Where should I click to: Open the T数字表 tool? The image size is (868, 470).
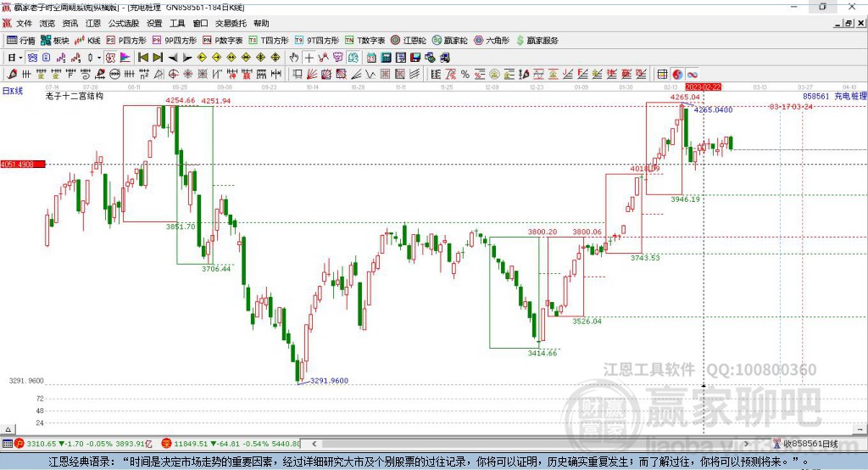coord(364,41)
